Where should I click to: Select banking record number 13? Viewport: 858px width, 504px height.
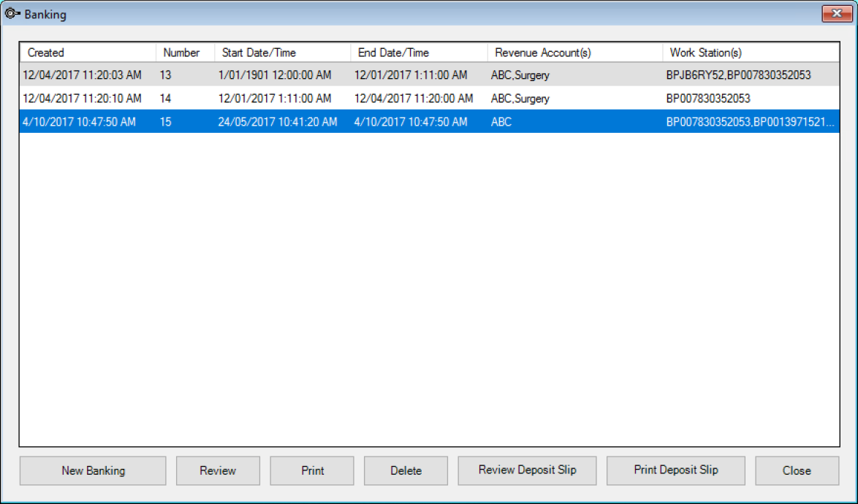165,75
